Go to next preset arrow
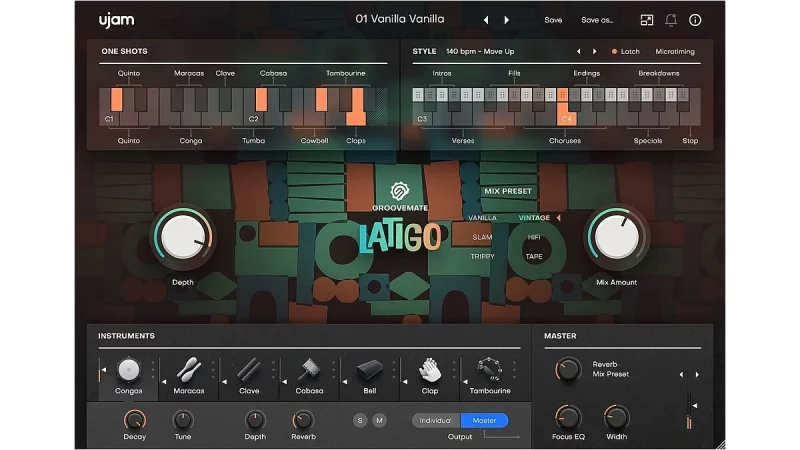 pyautogui.click(x=507, y=20)
